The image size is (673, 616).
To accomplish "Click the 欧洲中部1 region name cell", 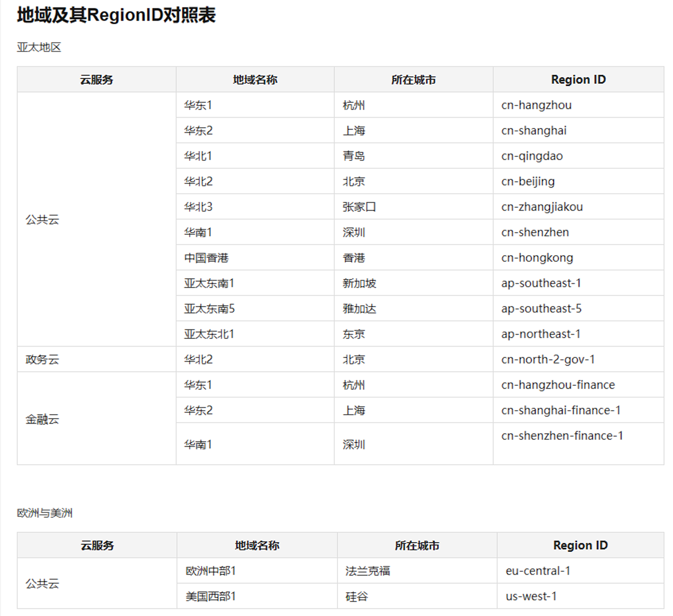I will point(257,571).
